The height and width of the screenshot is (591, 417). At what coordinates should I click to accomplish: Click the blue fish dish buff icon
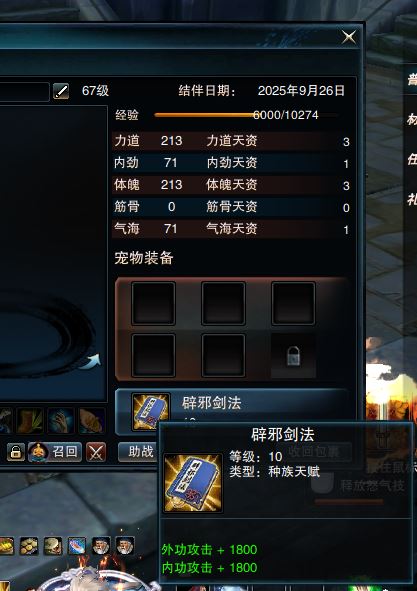point(77,546)
